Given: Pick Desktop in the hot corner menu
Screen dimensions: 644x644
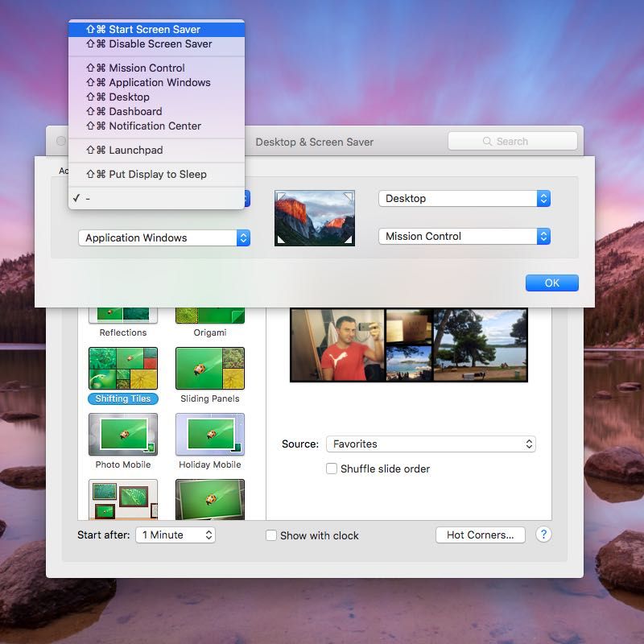Looking at the screenshot, I should [156, 97].
